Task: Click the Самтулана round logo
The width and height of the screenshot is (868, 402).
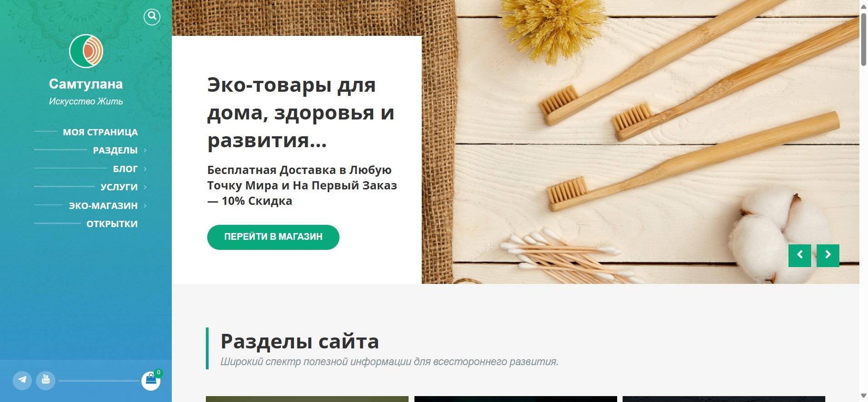Action: click(86, 51)
